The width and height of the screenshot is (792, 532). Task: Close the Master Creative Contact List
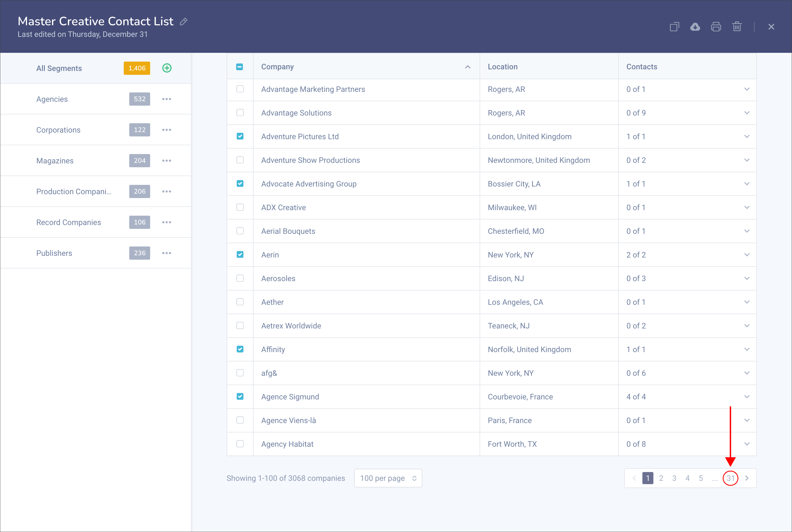click(771, 27)
